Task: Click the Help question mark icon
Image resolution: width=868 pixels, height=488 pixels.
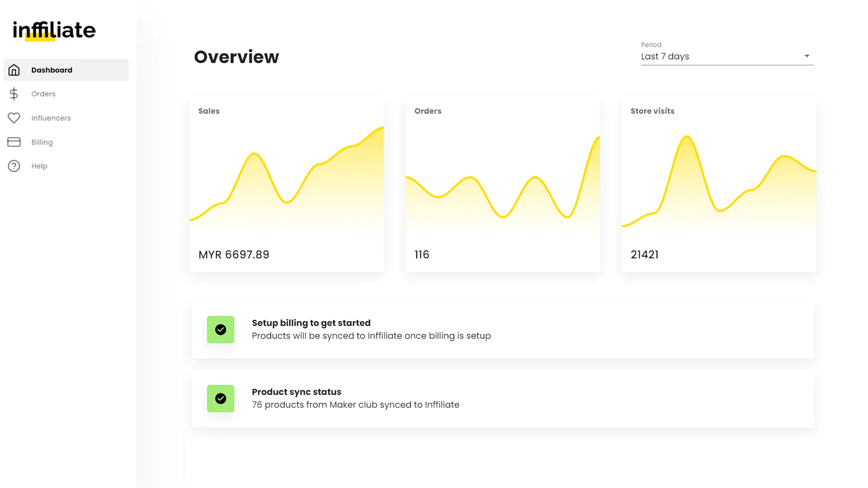Action: coord(14,166)
